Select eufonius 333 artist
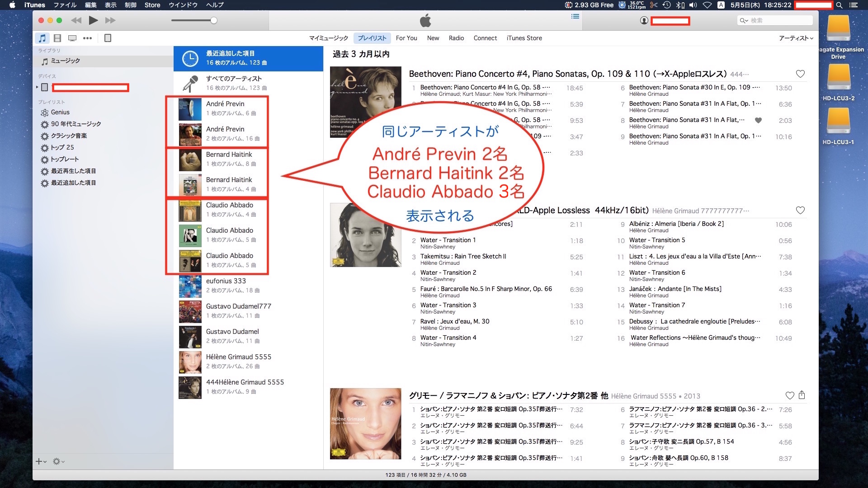 pyautogui.click(x=248, y=286)
